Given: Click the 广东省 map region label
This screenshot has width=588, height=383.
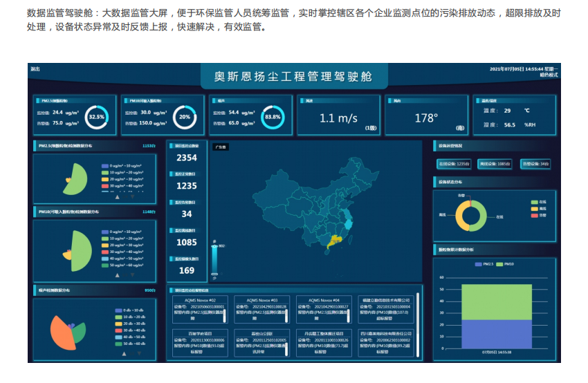Looking at the screenshot, I should point(221,147).
